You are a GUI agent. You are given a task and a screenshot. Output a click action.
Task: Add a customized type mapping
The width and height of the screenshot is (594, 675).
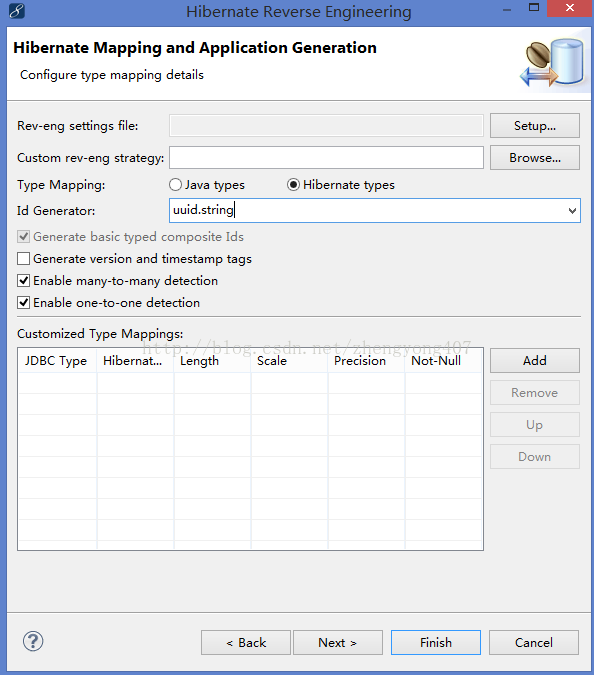point(535,360)
